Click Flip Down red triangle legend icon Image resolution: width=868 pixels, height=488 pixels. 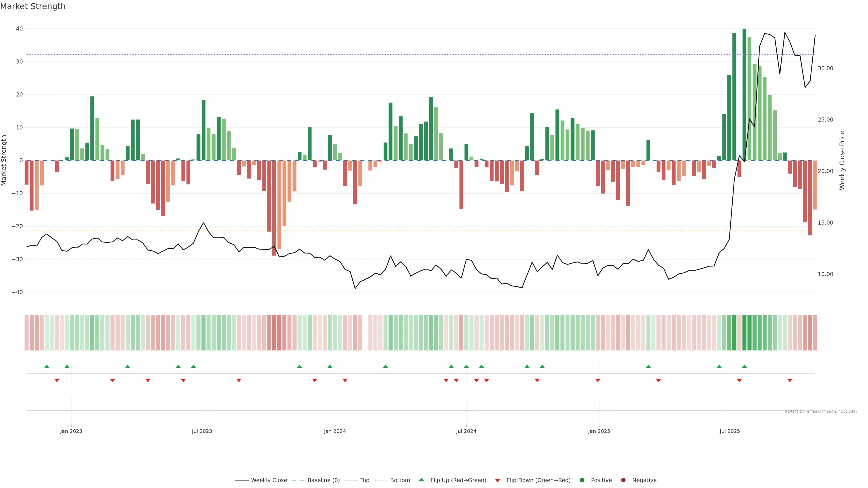point(498,481)
